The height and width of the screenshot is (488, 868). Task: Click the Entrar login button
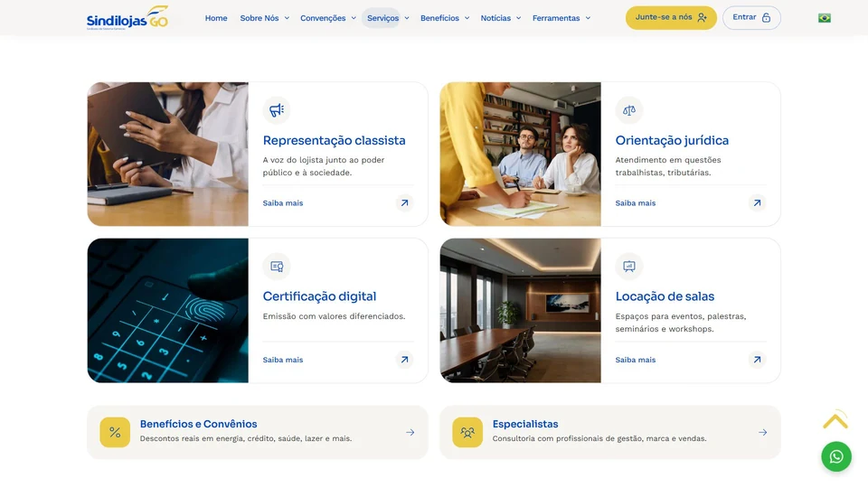point(751,18)
